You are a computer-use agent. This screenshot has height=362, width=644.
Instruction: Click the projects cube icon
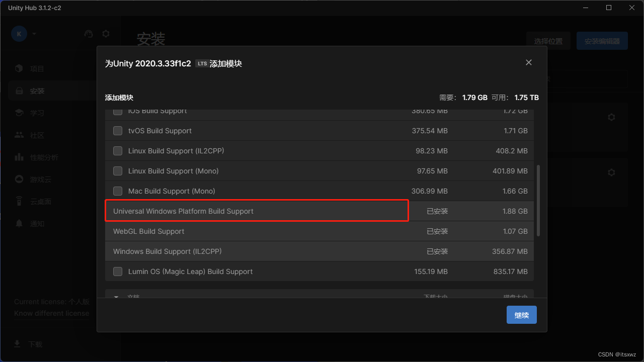coord(19,68)
